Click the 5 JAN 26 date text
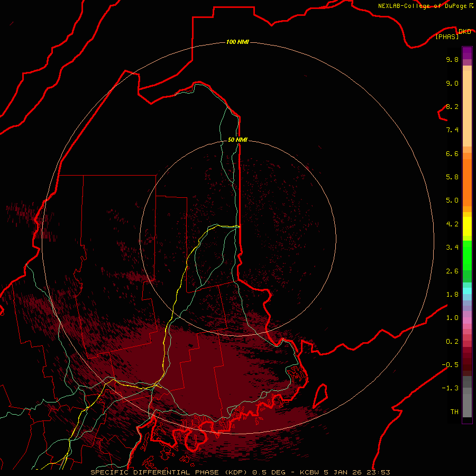 [343, 472]
